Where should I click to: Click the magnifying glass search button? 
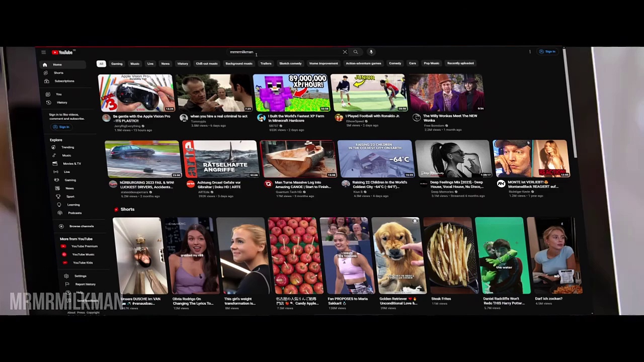click(x=356, y=52)
